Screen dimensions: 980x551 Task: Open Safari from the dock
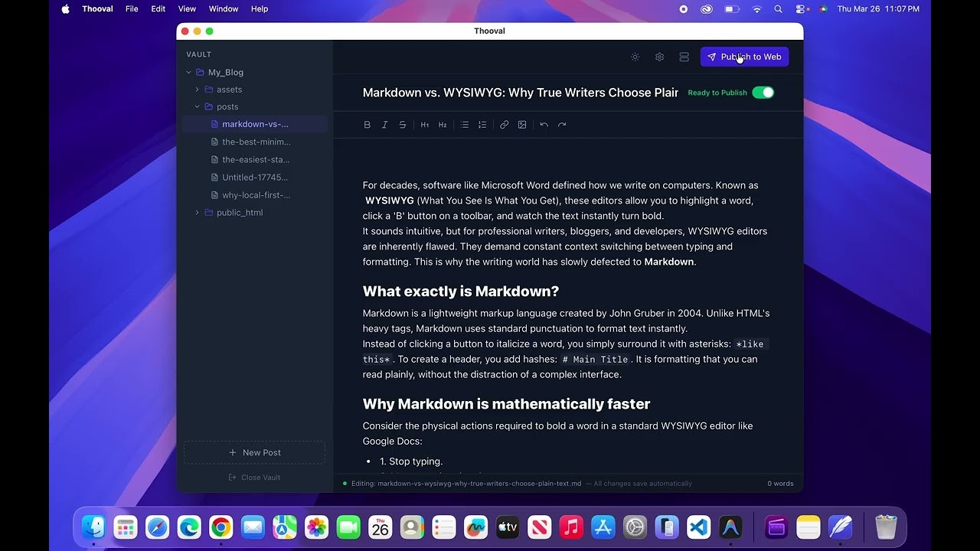tap(157, 527)
